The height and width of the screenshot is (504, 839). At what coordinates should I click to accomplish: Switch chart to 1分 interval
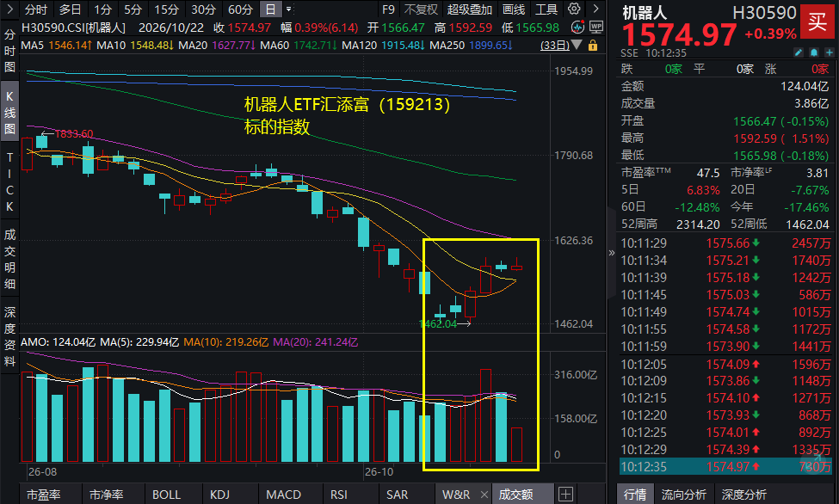click(102, 9)
